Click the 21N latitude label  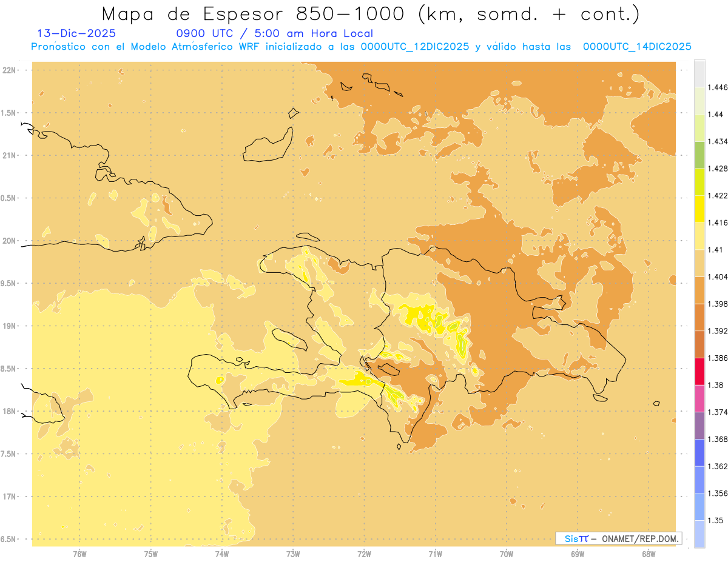click(x=9, y=156)
